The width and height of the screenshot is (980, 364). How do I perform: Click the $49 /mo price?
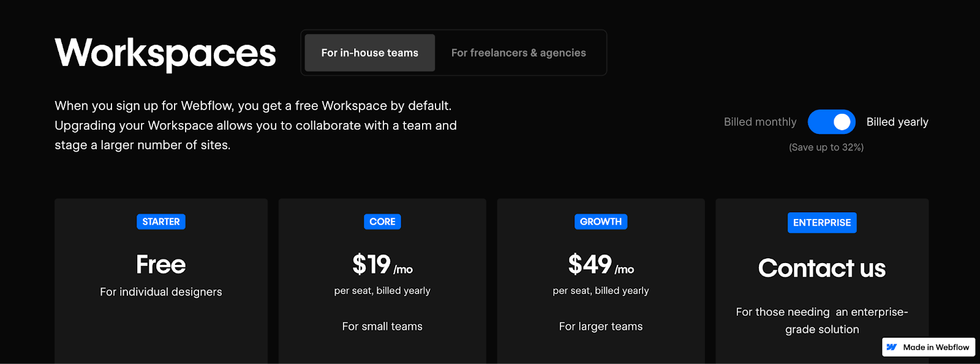(601, 265)
